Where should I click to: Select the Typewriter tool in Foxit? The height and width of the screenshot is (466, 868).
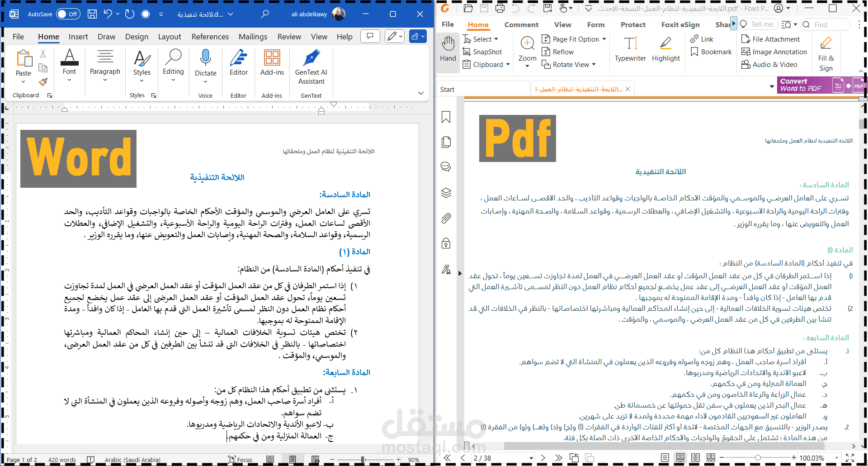pos(630,49)
